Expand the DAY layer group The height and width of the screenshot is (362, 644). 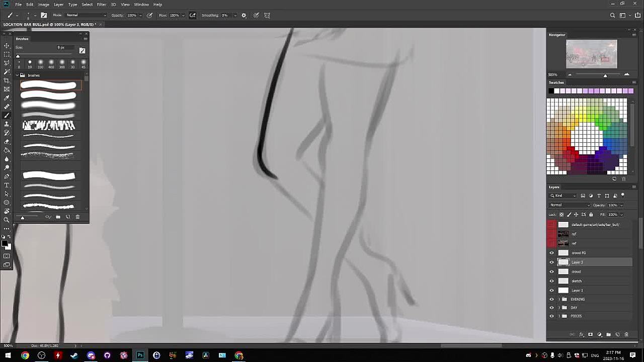coord(558,308)
